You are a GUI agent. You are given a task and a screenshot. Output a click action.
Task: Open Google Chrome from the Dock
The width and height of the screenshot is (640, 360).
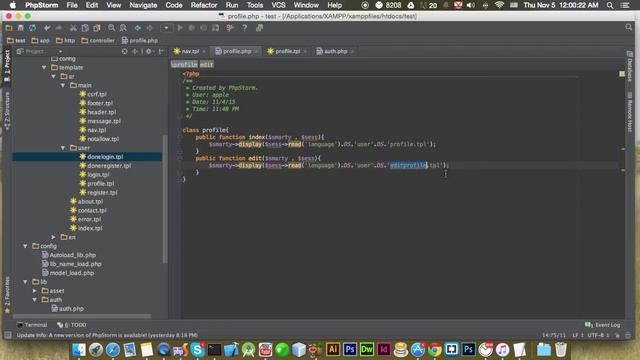pyautogui.click(x=435, y=350)
